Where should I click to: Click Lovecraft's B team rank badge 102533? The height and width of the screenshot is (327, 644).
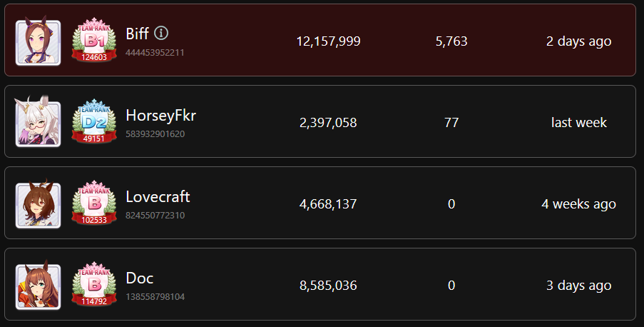(94, 206)
